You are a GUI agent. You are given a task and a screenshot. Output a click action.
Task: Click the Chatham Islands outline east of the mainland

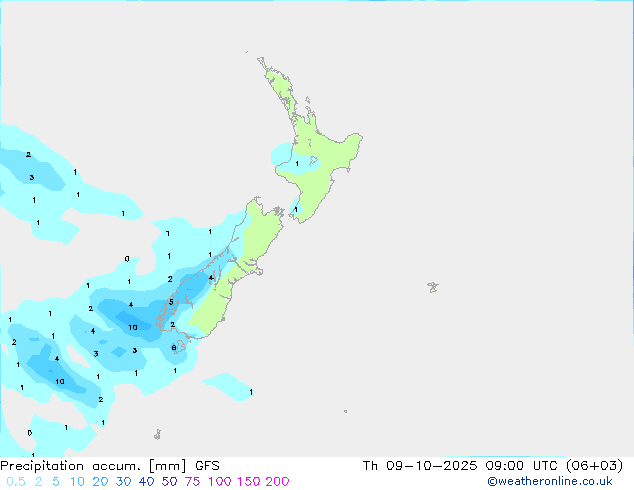(x=433, y=287)
